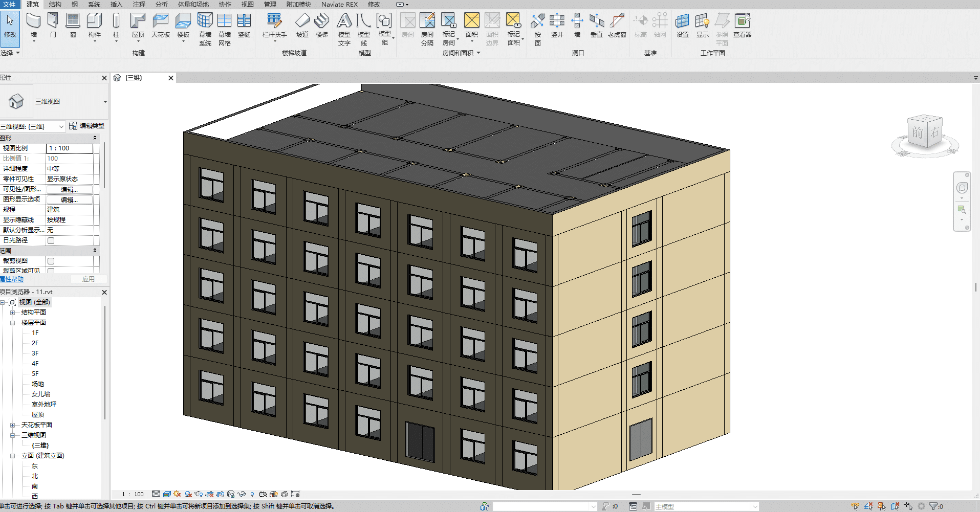This screenshot has height=512, width=980.
Task: Click the 楼梯 (Stair) tool
Action: pyautogui.click(x=322, y=27)
